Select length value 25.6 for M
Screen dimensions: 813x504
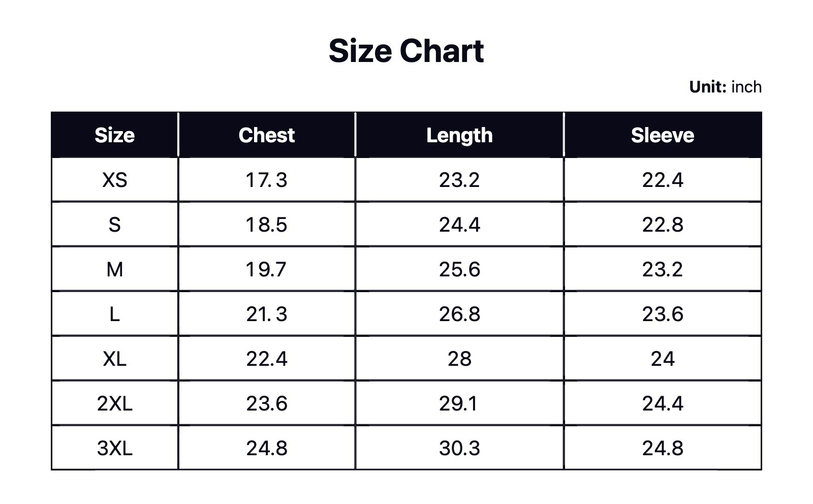tap(459, 269)
